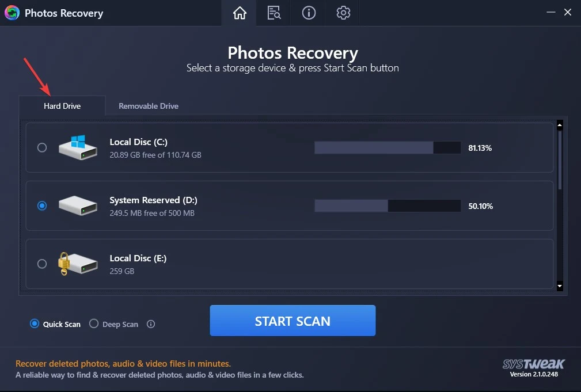The image size is (581, 392).
Task: Select the Local Disc (E:) radio button
Action: [x=42, y=264]
